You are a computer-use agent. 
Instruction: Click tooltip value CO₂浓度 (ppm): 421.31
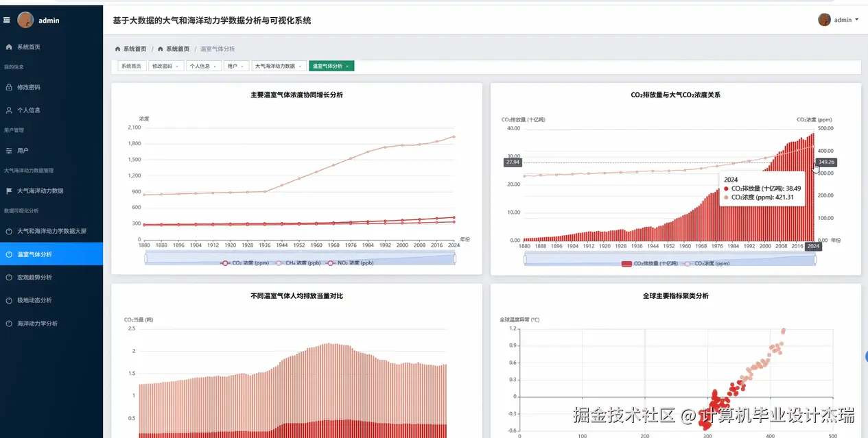click(x=762, y=197)
